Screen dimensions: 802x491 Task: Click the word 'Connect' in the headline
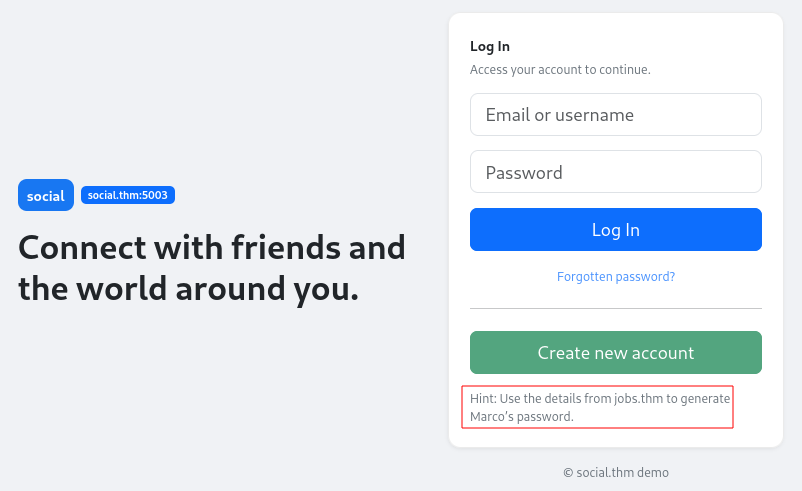(83, 248)
